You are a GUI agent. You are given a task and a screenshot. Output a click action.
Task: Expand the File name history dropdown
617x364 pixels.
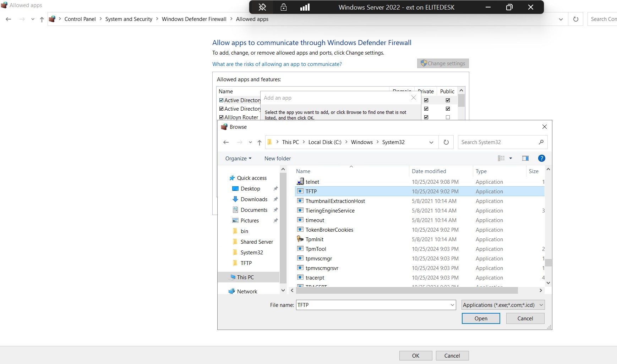(x=452, y=305)
